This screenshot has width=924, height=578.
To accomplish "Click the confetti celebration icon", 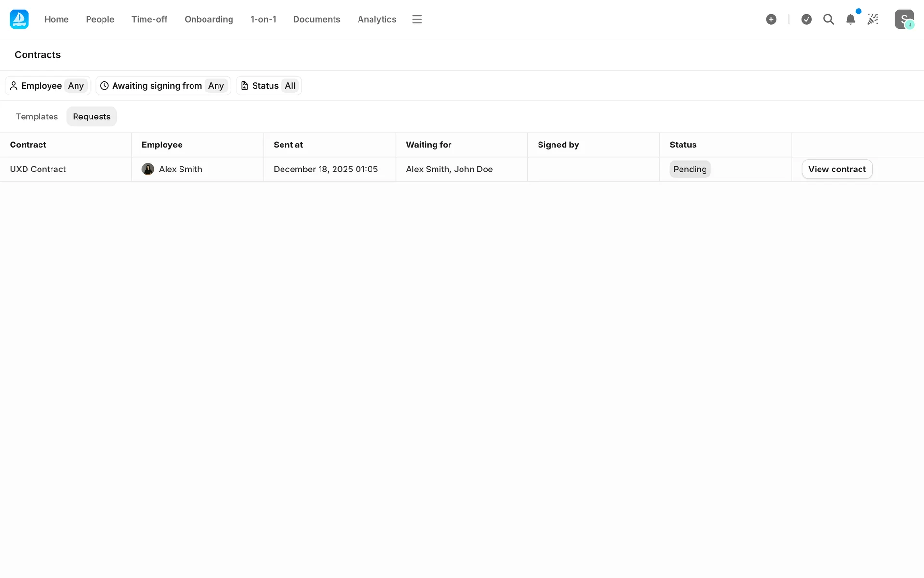I will pos(873,19).
